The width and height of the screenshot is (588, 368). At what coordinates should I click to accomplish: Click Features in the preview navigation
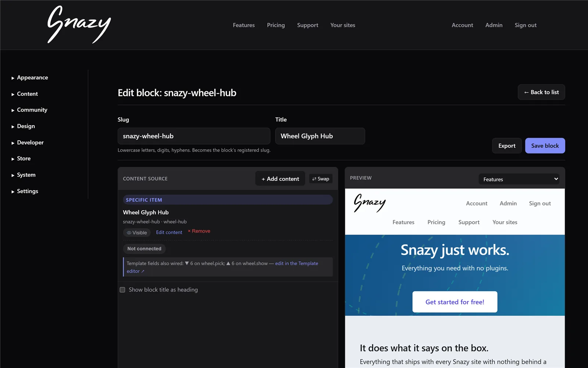[404, 222]
